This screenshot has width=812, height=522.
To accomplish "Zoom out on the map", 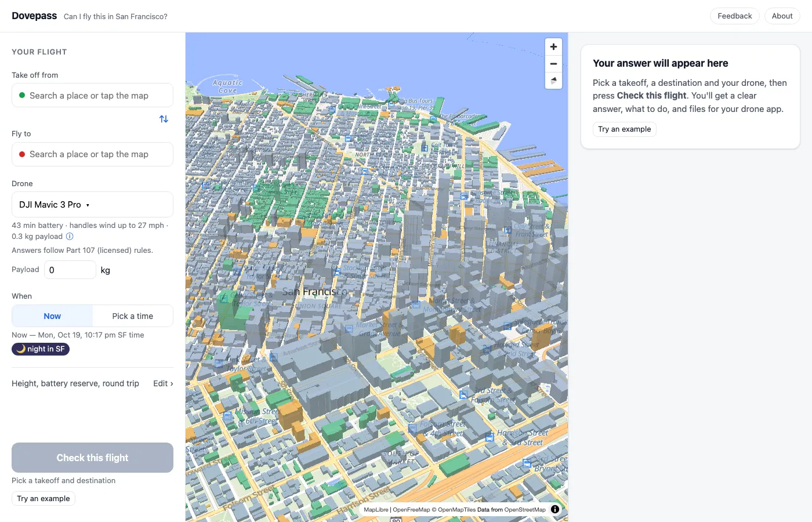I will click(553, 64).
